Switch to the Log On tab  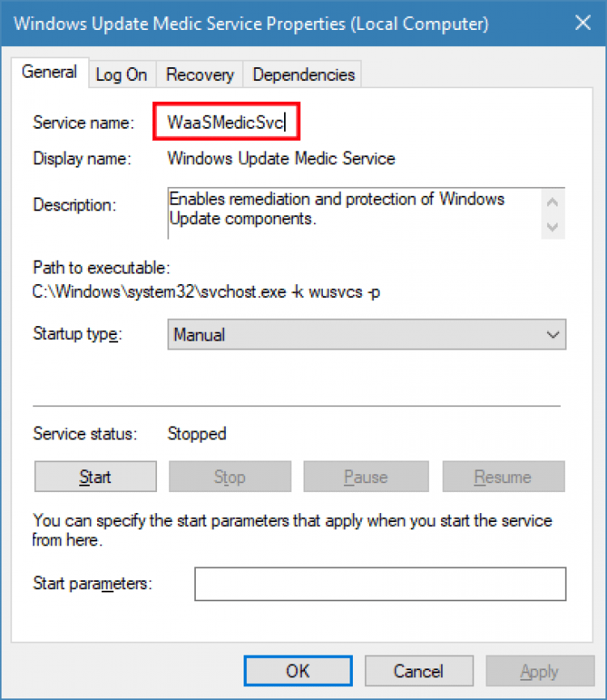click(x=121, y=74)
